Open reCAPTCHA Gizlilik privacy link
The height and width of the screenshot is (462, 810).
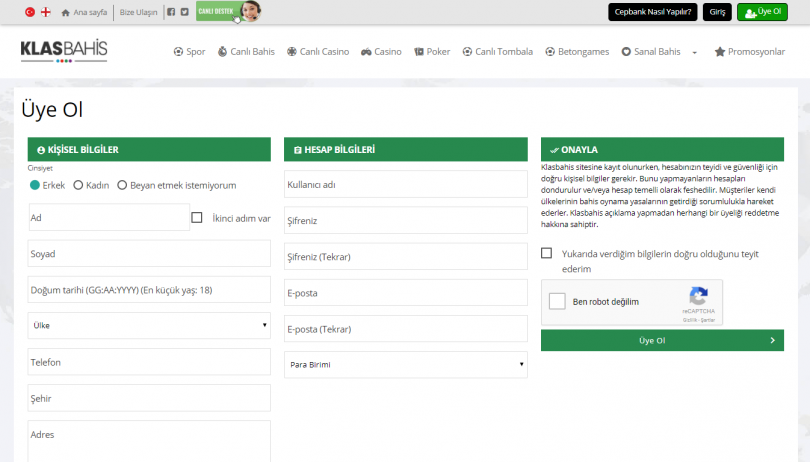pyautogui.click(x=689, y=320)
